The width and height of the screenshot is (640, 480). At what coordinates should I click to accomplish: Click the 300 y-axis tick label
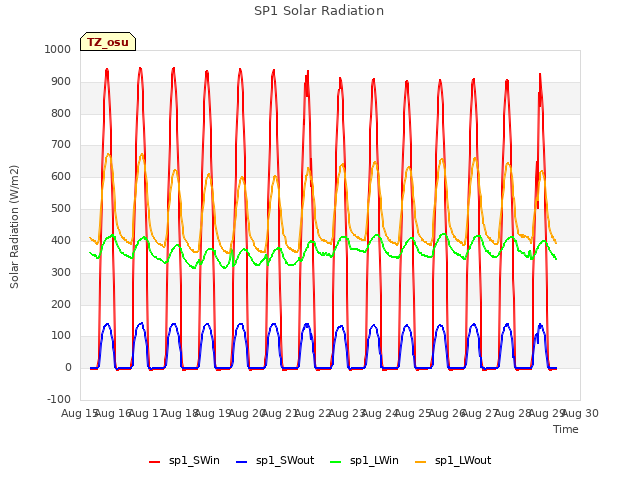tap(61, 272)
